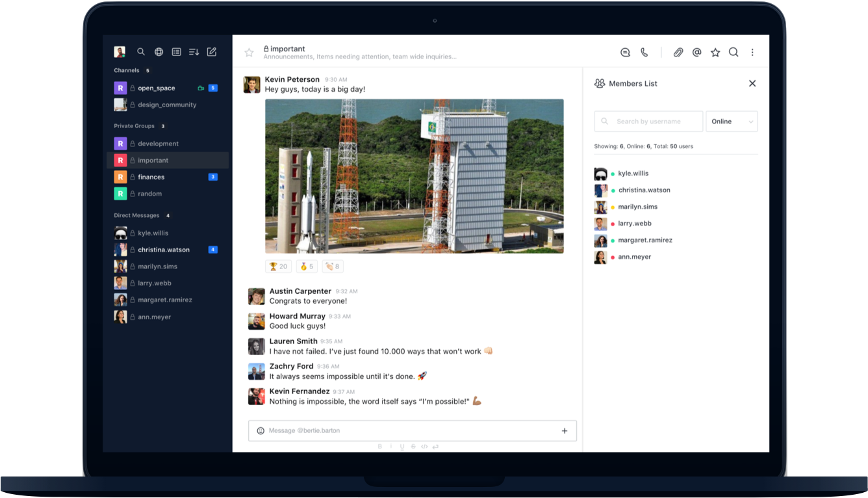This screenshot has height=498, width=868.
Task: Switch to the finances private group
Action: pos(151,177)
